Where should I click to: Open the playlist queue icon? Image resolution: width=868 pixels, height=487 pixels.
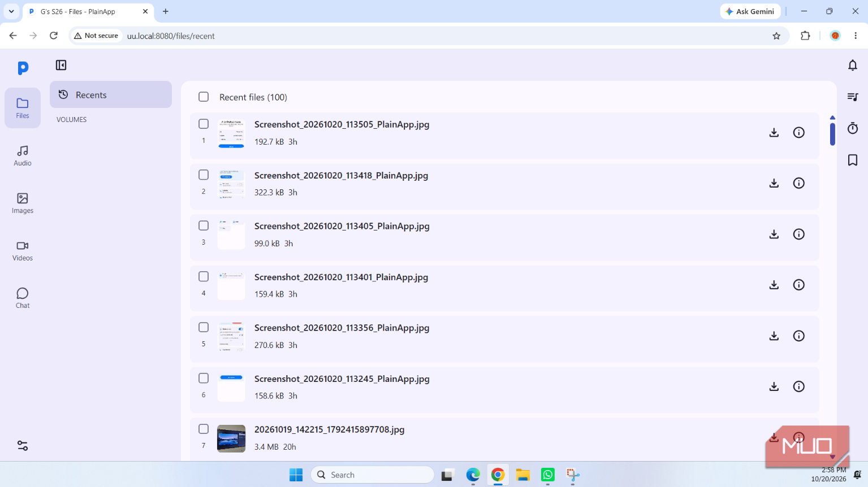tap(853, 97)
